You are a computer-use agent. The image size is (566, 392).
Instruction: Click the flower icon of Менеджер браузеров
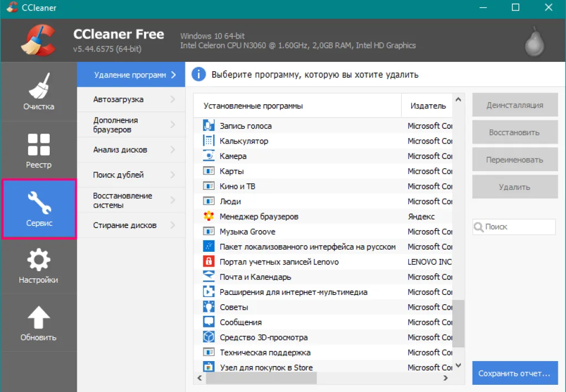208,216
